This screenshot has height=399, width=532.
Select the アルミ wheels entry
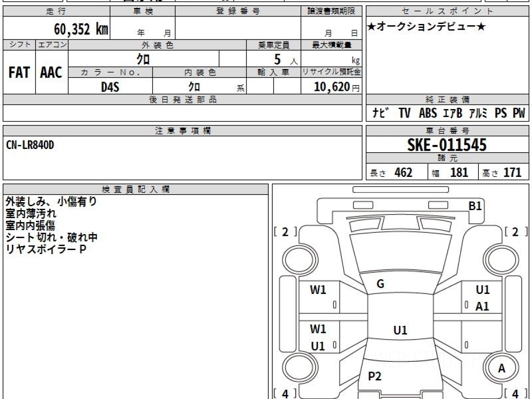pyautogui.click(x=478, y=113)
